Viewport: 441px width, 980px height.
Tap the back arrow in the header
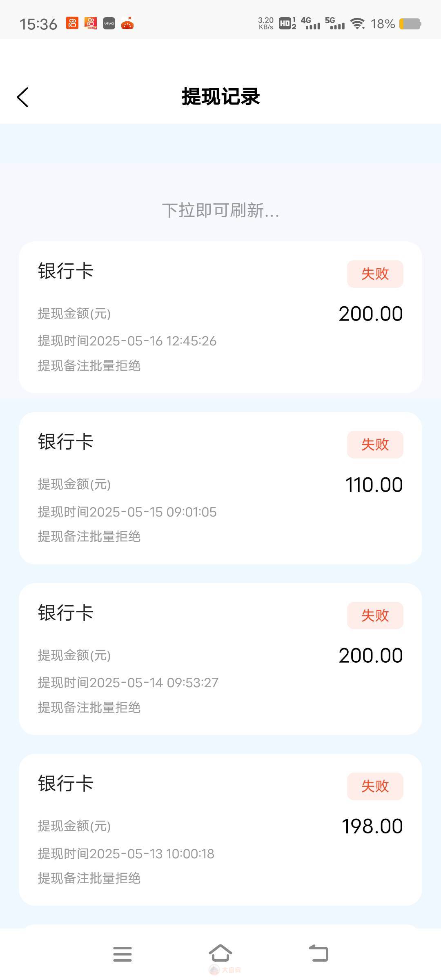tap(23, 97)
